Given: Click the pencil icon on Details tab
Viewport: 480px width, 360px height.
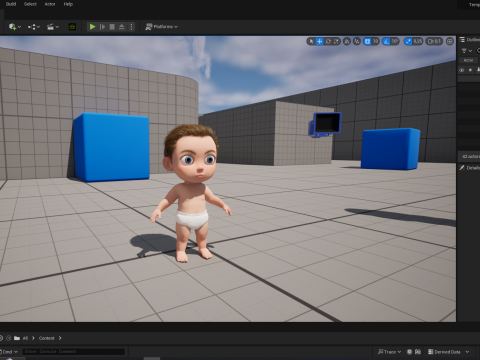Looking at the screenshot, I should 462,168.
